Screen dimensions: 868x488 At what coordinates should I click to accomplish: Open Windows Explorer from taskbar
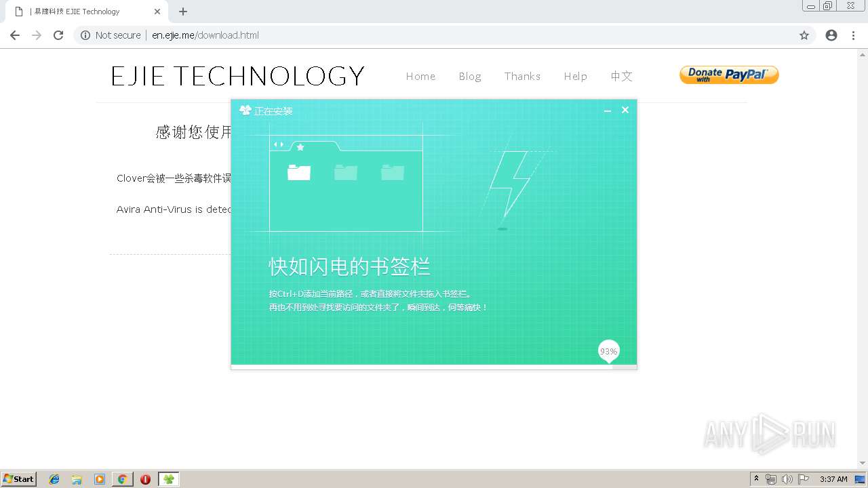click(x=77, y=479)
